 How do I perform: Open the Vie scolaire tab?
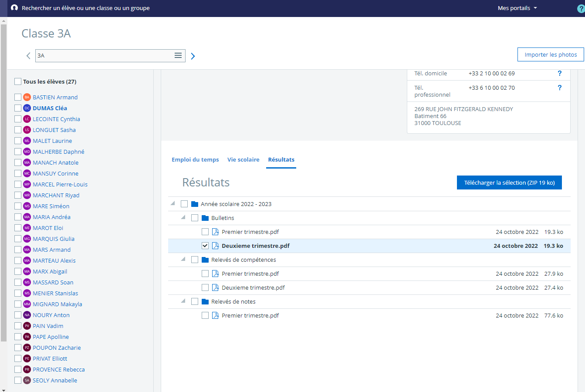(x=243, y=160)
